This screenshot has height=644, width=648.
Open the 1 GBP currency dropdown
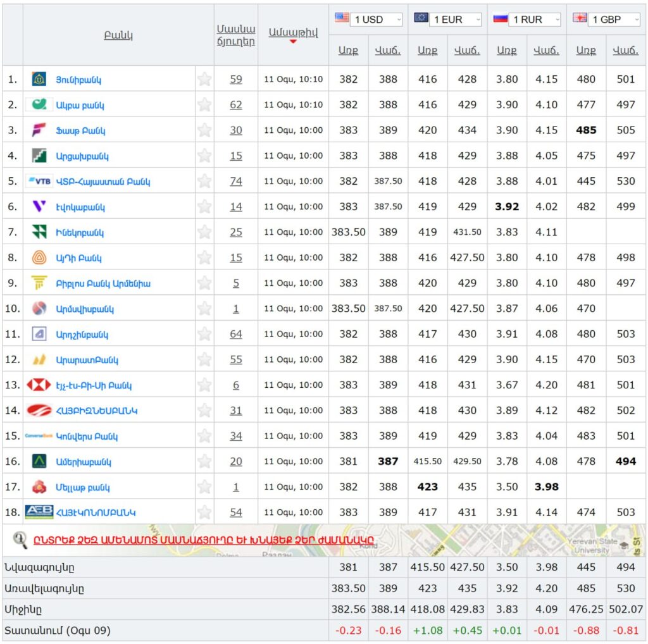[x=614, y=20]
